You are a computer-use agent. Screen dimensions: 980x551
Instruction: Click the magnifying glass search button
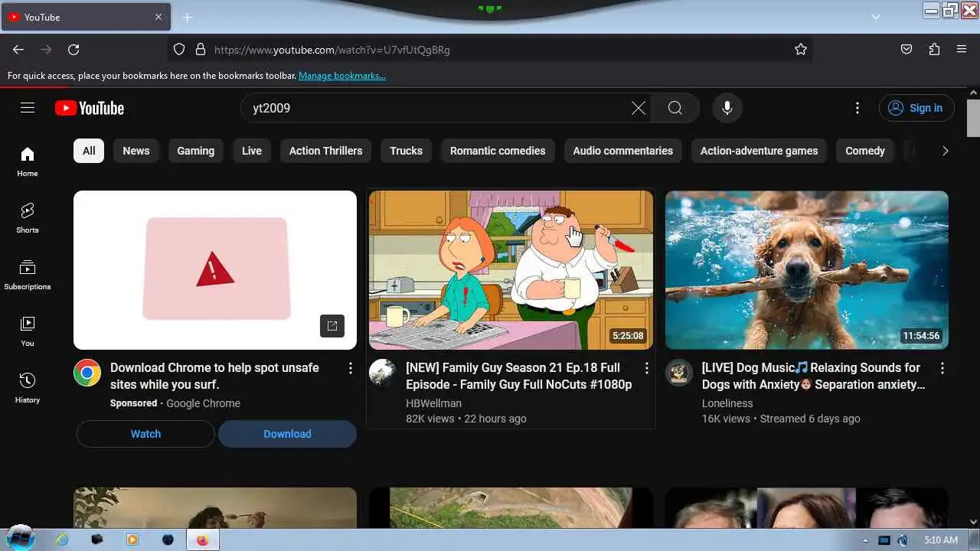tap(675, 108)
